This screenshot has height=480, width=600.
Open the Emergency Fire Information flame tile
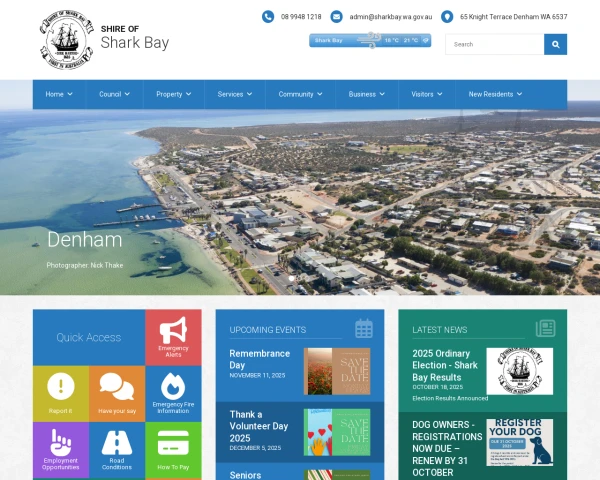(173, 393)
